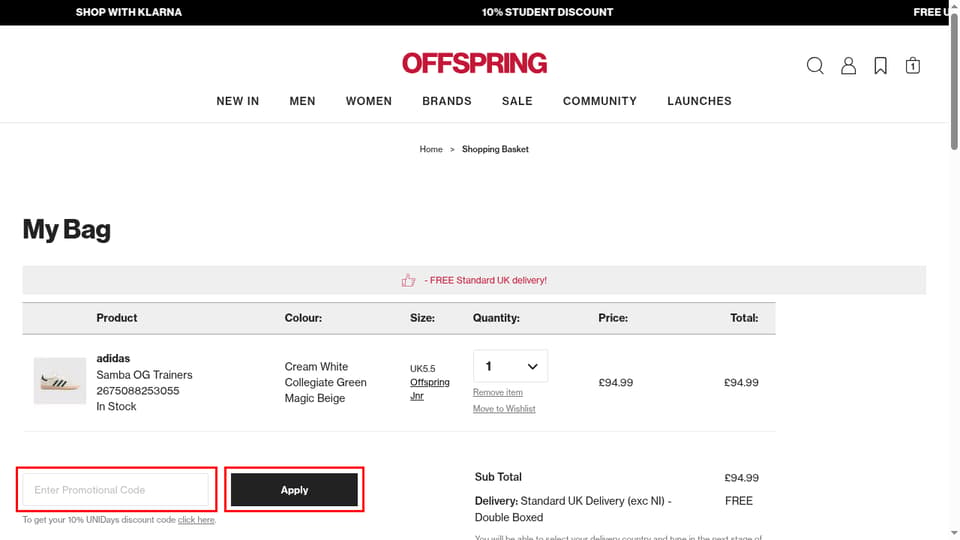Click the Apply promo button
Viewport: 960px width, 540px height.
tap(294, 490)
